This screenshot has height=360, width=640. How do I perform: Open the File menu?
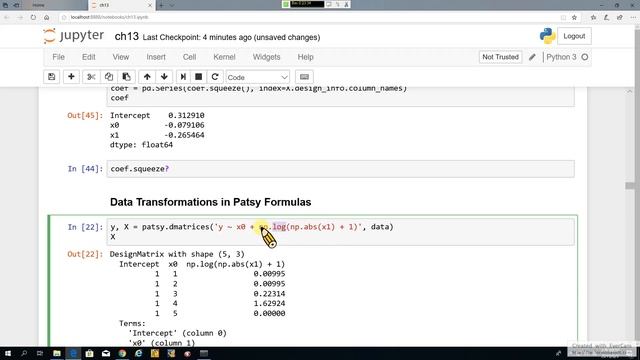coord(58,57)
